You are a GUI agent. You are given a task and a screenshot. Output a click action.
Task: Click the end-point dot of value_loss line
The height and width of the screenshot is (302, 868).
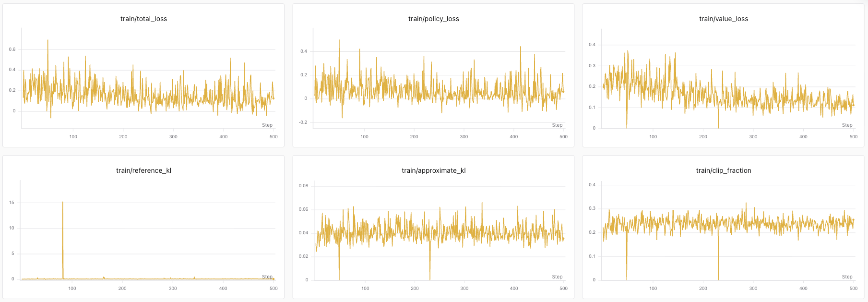(x=853, y=105)
